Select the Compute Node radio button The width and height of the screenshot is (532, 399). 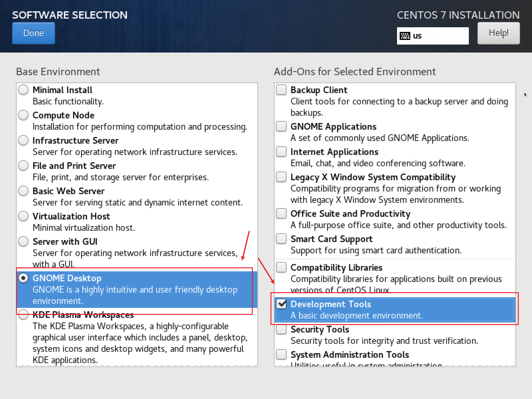tap(23, 115)
